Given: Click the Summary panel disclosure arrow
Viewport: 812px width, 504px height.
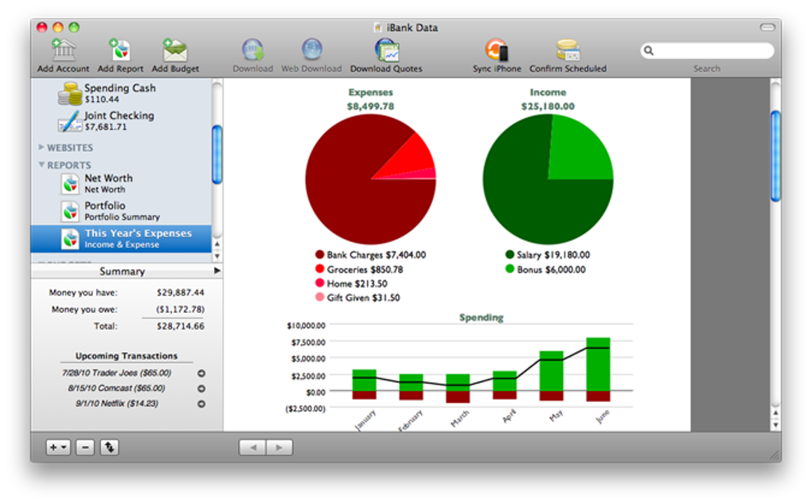Looking at the screenshot, I should [x=217, y=271].
